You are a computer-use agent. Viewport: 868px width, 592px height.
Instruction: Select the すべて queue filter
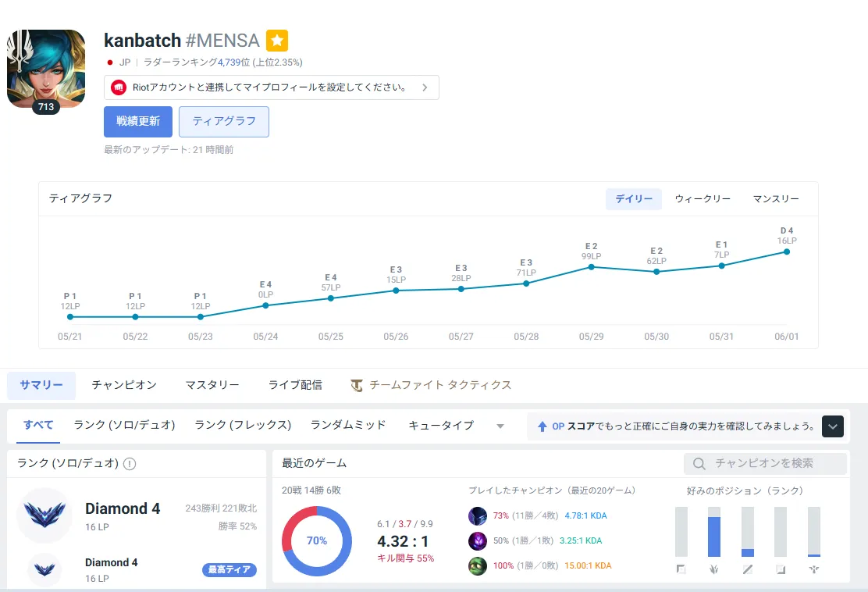point(38,426)
